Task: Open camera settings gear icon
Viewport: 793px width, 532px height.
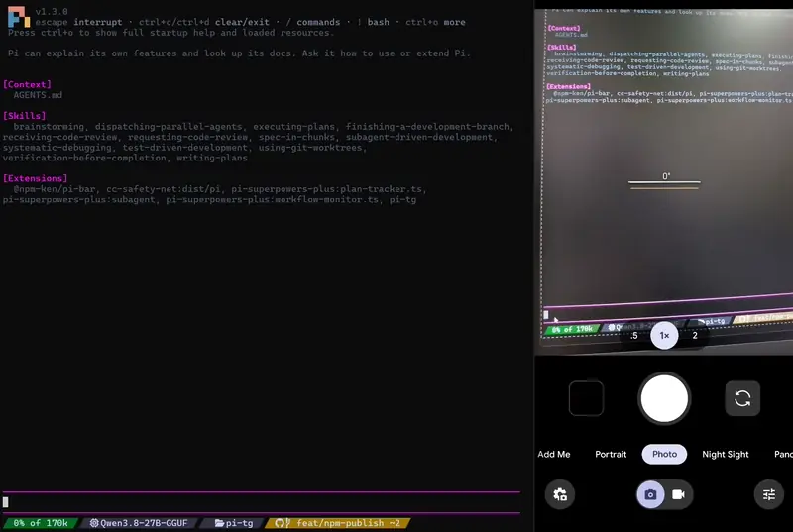Action: coord(560,494)
